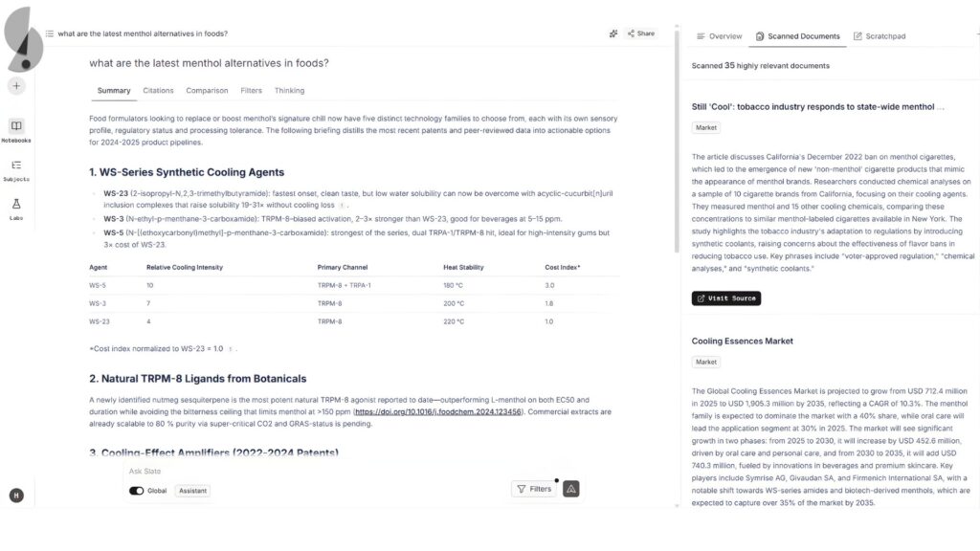Toggle the Global search switch
Screen dimensions: 980x551
point(135,491)
